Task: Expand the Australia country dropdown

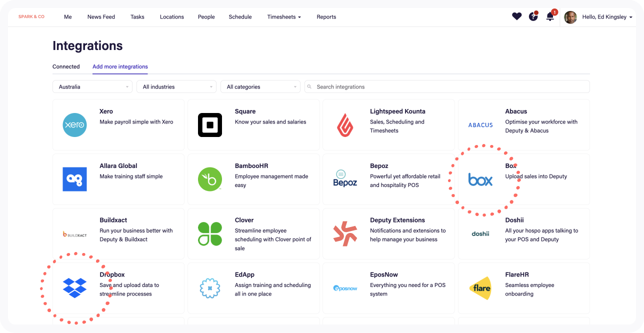Action: pos(92,86)
